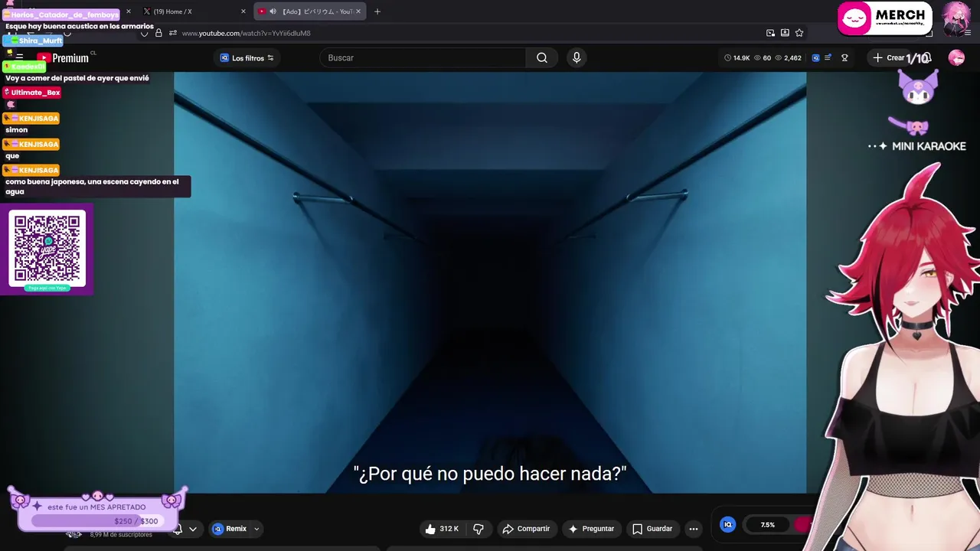The width and height of the screenshot is (980, 551).
Task: Click the Remix button
Action: pos(230,529)
